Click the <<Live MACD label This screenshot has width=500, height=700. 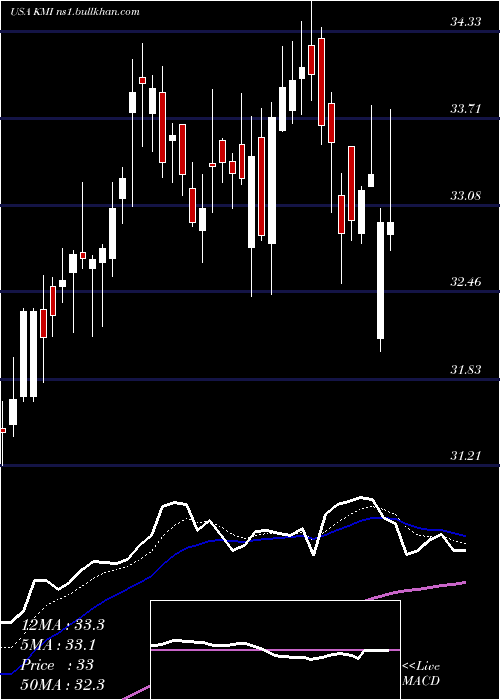[x=421, y=673]
